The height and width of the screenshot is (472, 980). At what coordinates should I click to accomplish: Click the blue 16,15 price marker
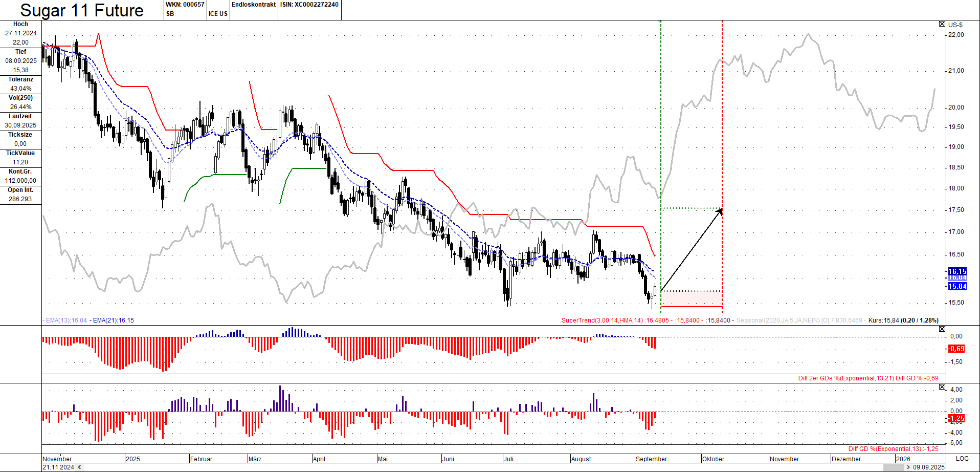point(957,271)
